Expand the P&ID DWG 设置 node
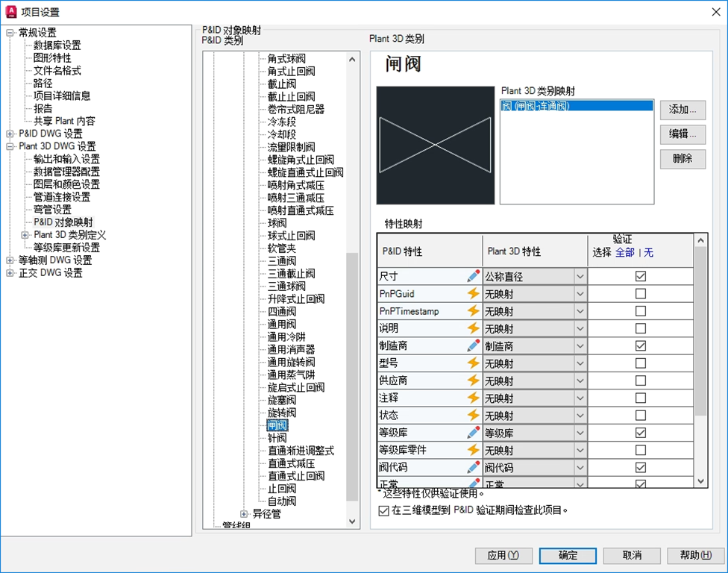Image resolution: width=728 pixels, height=573 pixels. pyautogui.click(x=10, y=134)
